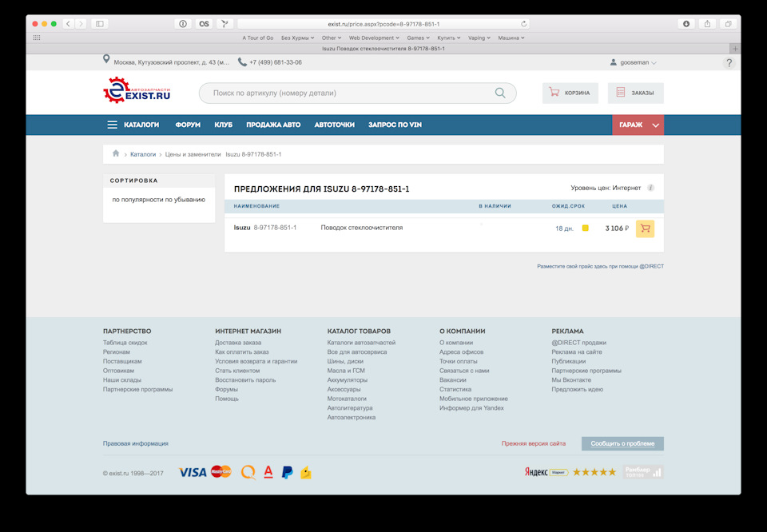The image size is (767, 532).
Task: Click the Alfa-Bank red A icon
Action: pos(268,472)
